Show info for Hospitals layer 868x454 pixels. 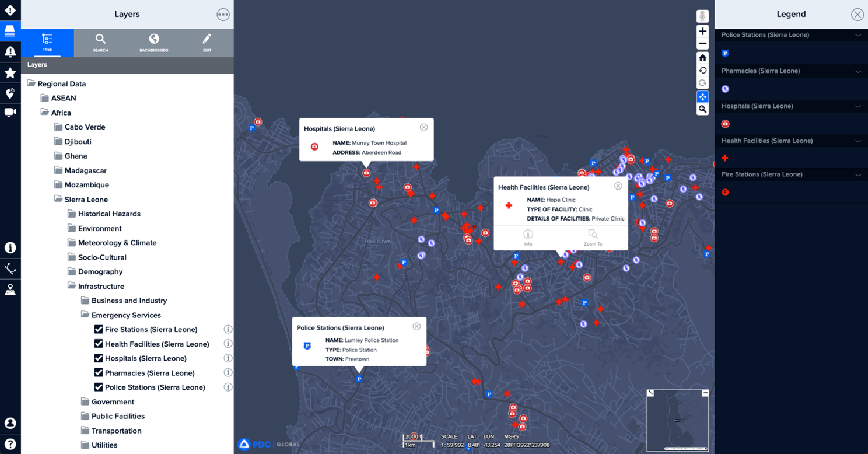tap(228, 358)
